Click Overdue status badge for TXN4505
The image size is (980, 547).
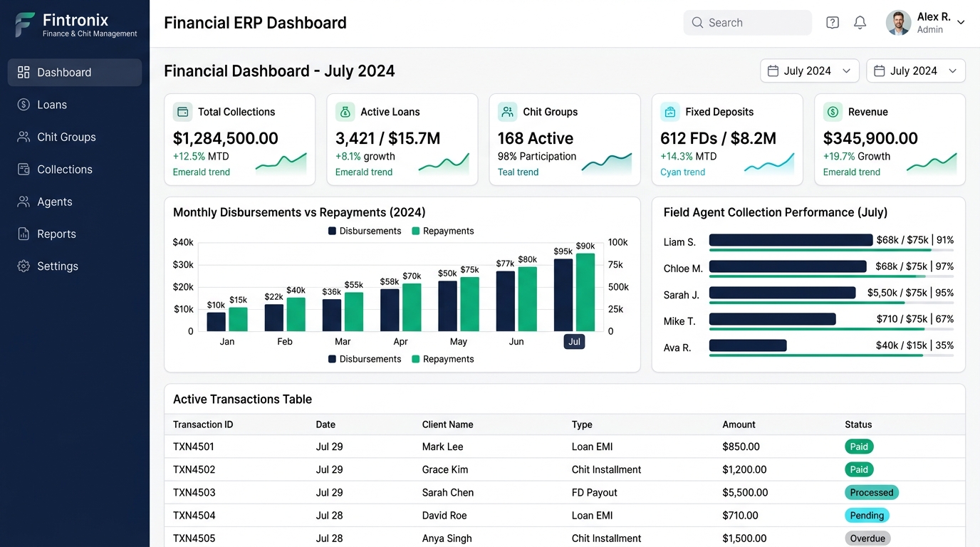click(x=867, y=538)
